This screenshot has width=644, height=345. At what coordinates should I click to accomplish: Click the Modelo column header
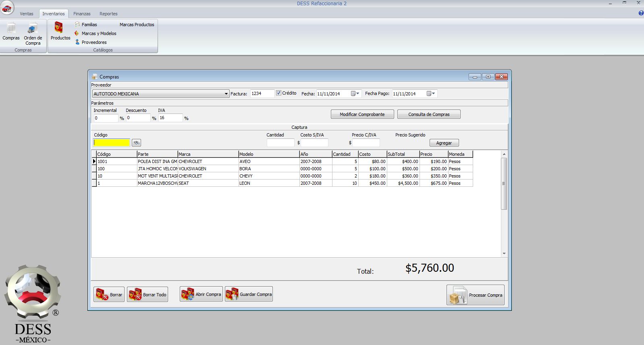269,154
